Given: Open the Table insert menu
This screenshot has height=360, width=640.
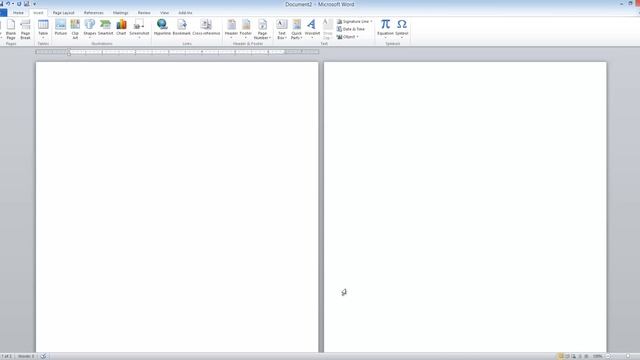Looking at the screenshot, I should [x=43, y=29].
